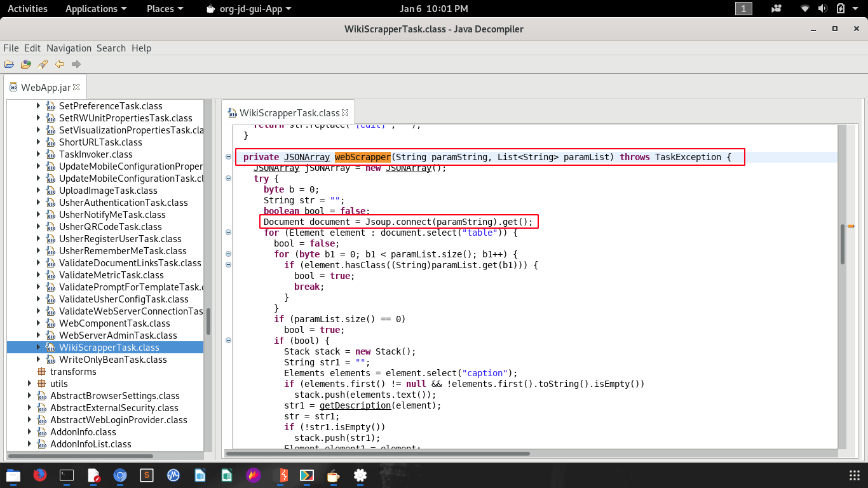Click the Search brush toolbar icon
The height and width of the screenshot is (488, 868).
pos(43,64)
